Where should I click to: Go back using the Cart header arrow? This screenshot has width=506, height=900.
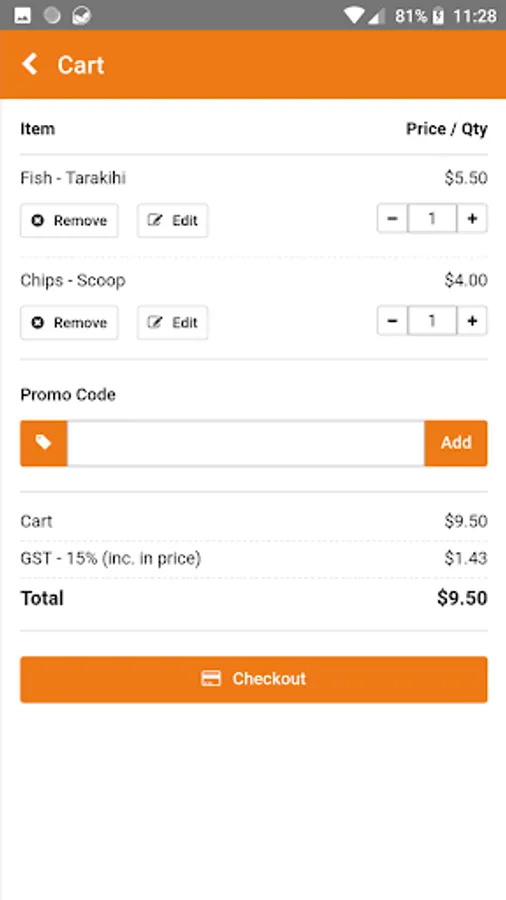tap(30, 64)
